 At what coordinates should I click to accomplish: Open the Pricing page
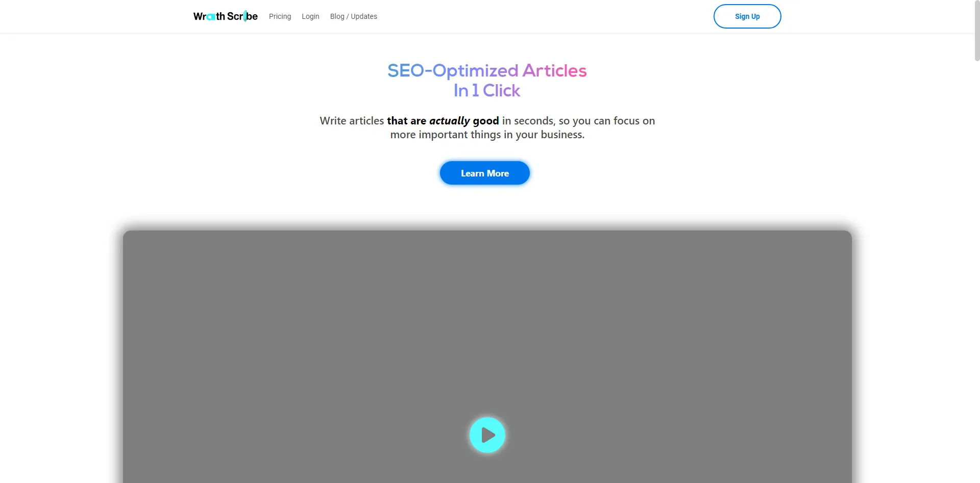280,16
